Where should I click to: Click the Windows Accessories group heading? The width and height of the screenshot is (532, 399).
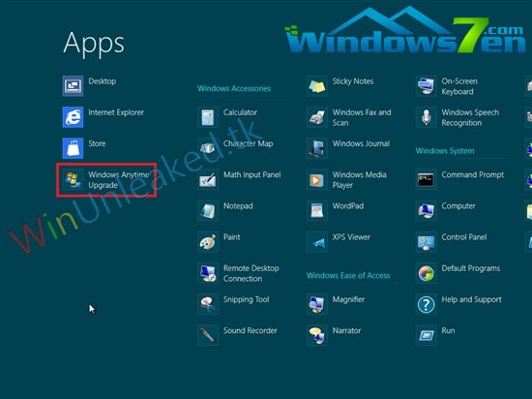pyautogui.click(x=234, y=89)
